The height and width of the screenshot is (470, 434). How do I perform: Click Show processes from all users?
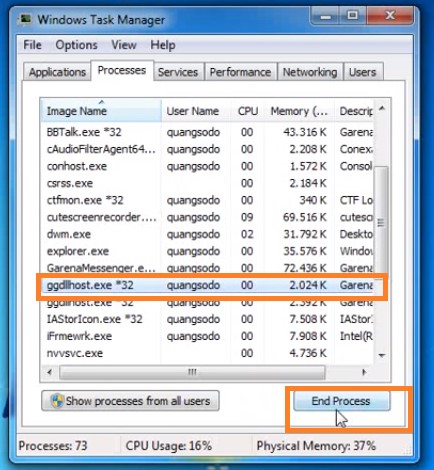coord(130,401)
